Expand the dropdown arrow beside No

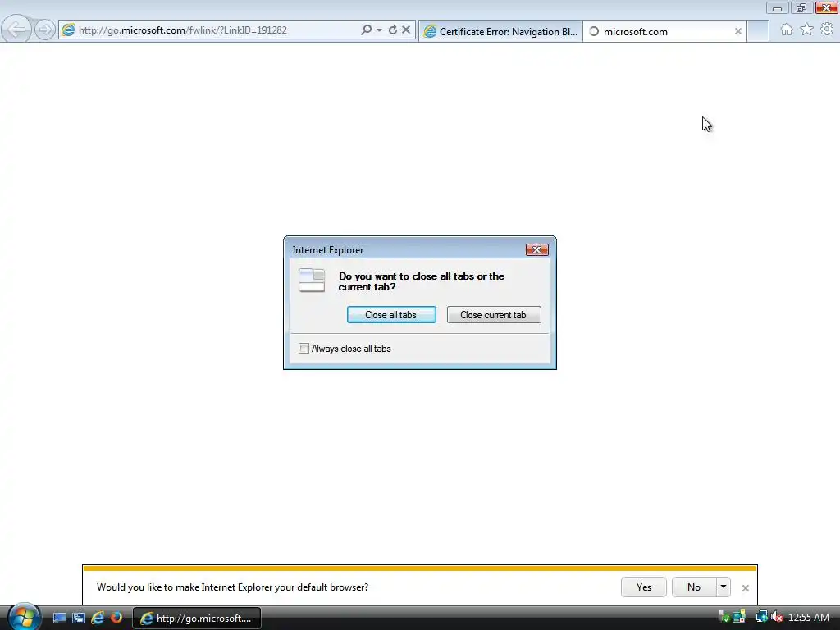(724, 587)
